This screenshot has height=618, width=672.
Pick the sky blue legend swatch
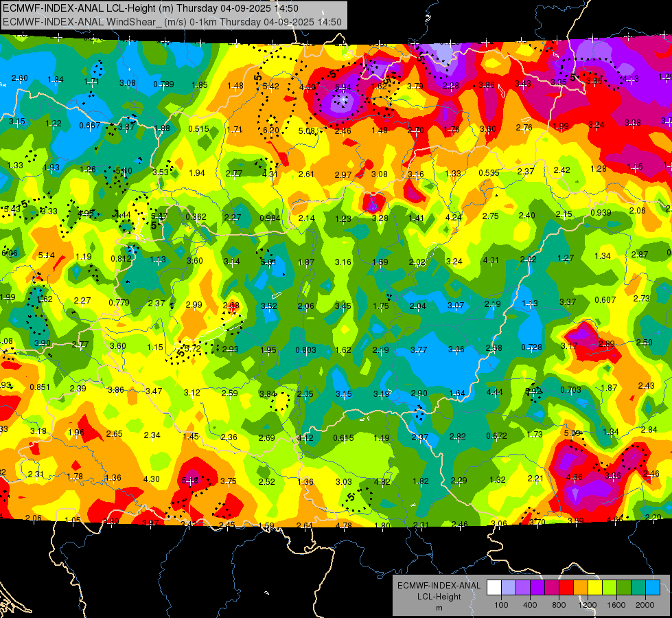coord(653,588)
